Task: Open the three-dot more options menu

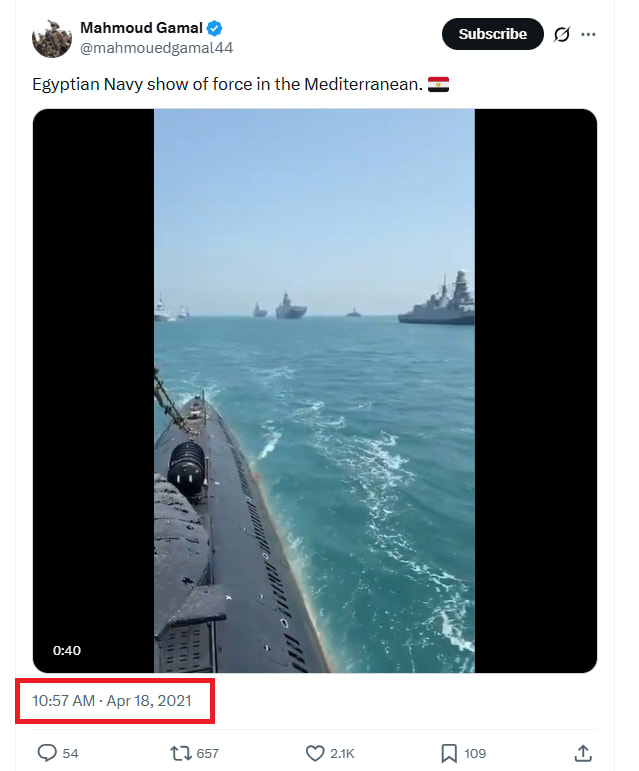Action: tap(588, 34)
